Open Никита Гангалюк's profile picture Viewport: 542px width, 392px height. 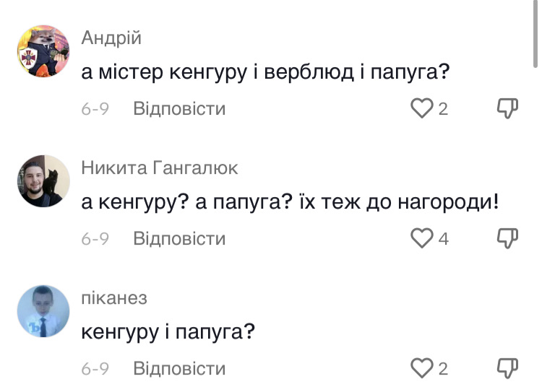tap(43, 181)
